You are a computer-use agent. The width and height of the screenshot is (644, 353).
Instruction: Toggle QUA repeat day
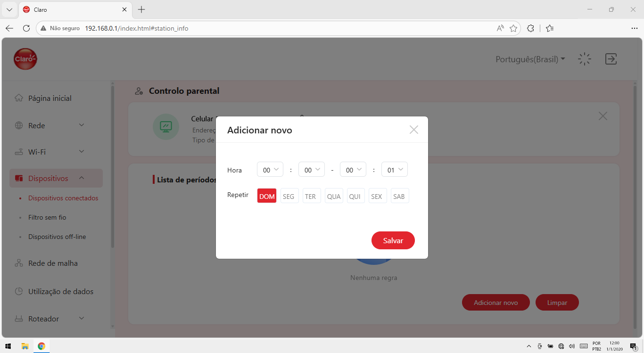334,196
